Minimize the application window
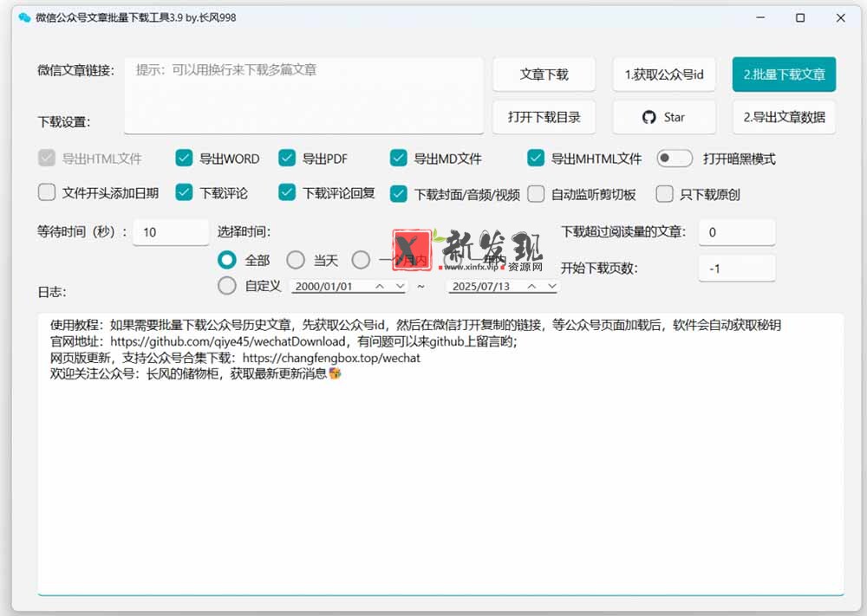Viewport: 867px width, 616px height. [760, 17]
